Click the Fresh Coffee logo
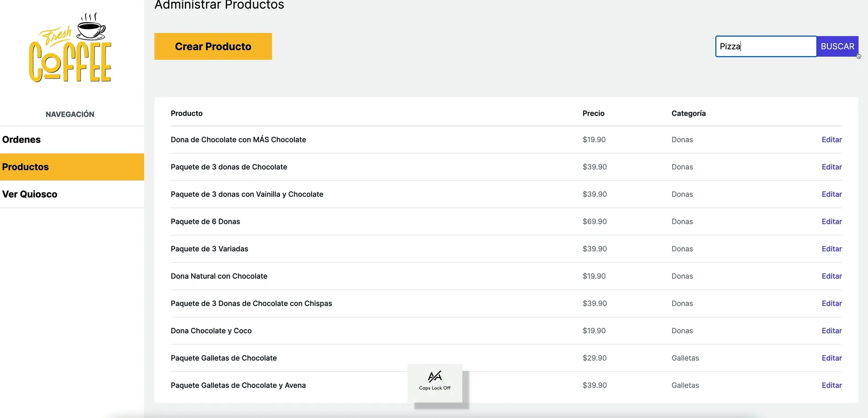Screen dimensions: 868x418 point(70,49)
